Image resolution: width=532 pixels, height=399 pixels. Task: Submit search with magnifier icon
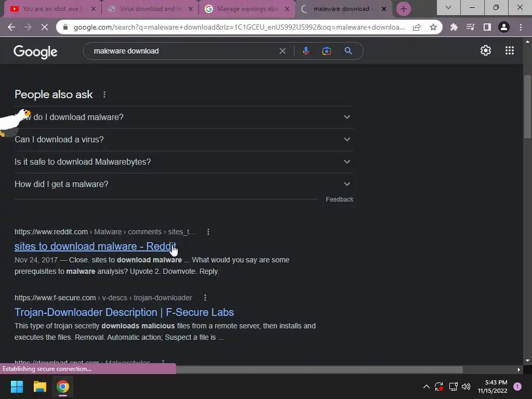pos(348,51)
